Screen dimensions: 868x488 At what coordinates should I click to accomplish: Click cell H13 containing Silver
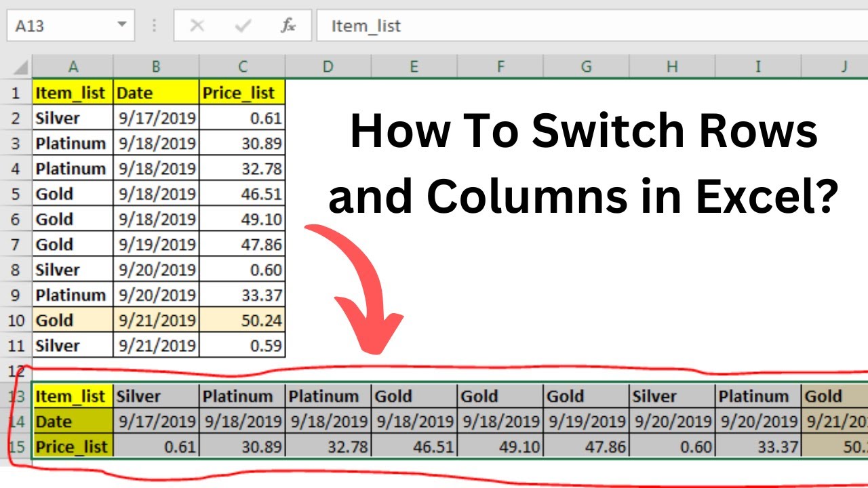click(672, 396)
